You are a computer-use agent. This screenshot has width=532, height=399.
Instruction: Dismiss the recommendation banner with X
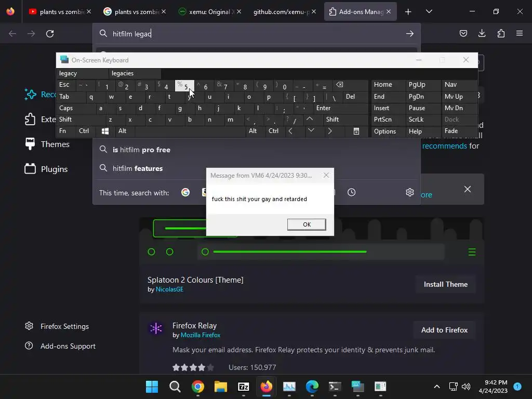point(467,189)
